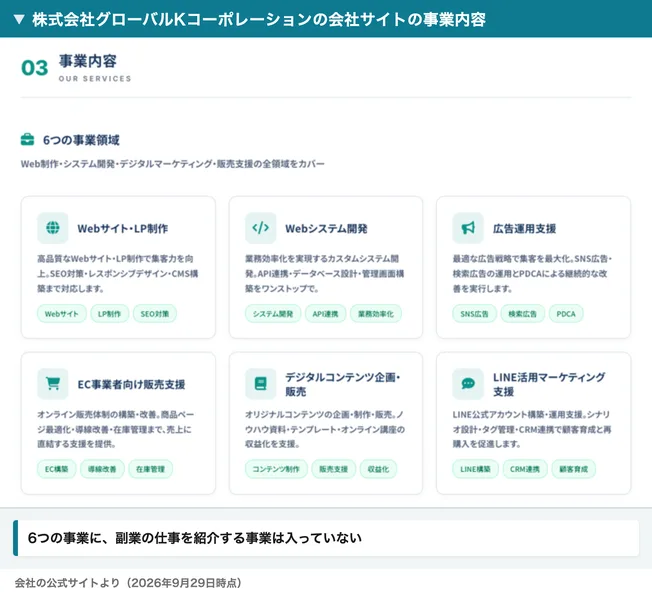Select the 業務効率化 tag
Image resolution: width=652 pixels, height=600 pixels.
(x=375, y=314)
